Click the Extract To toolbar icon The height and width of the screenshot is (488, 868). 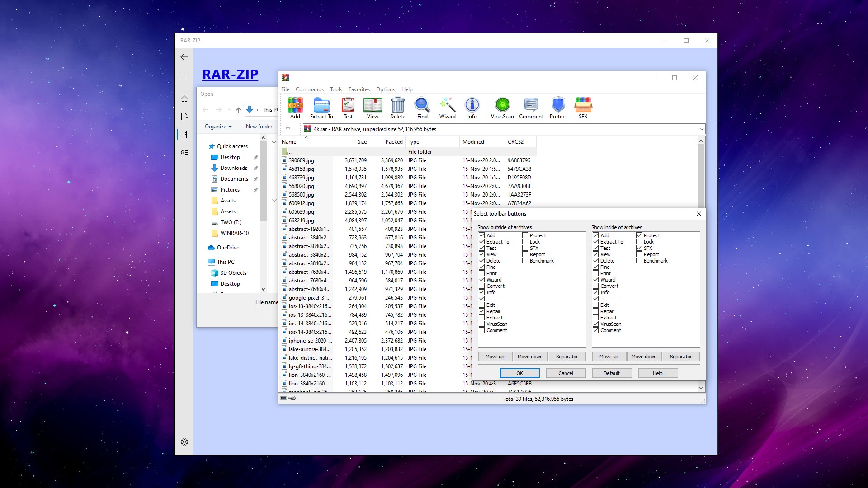point(321,106)
